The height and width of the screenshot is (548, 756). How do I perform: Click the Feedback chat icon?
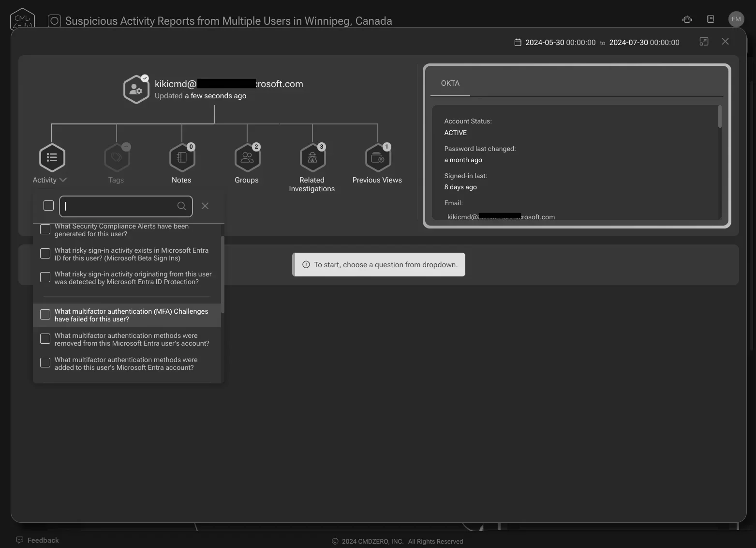tap(20, 540)
